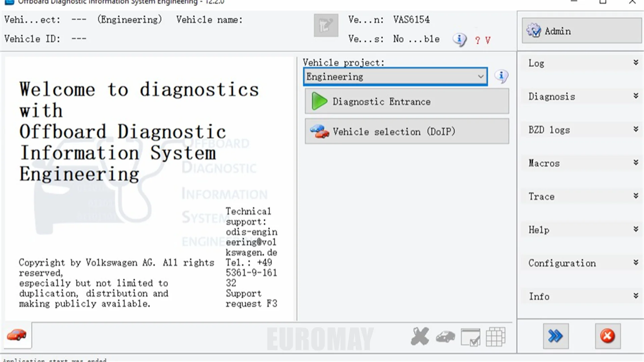
Task: Click the grid table icon in bottom toolbar
Action: pyautogui.click(x=495, y=337)
